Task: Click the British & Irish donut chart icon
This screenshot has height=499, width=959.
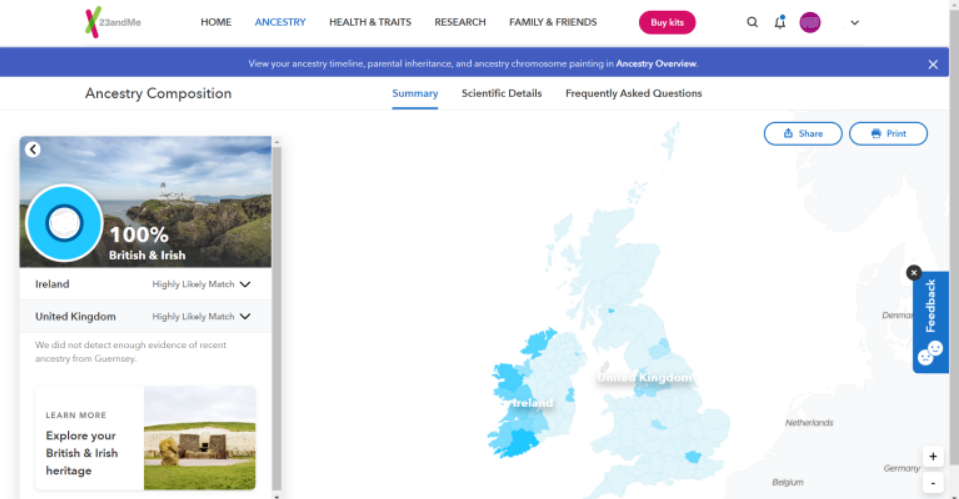Action: pos(64,223)
